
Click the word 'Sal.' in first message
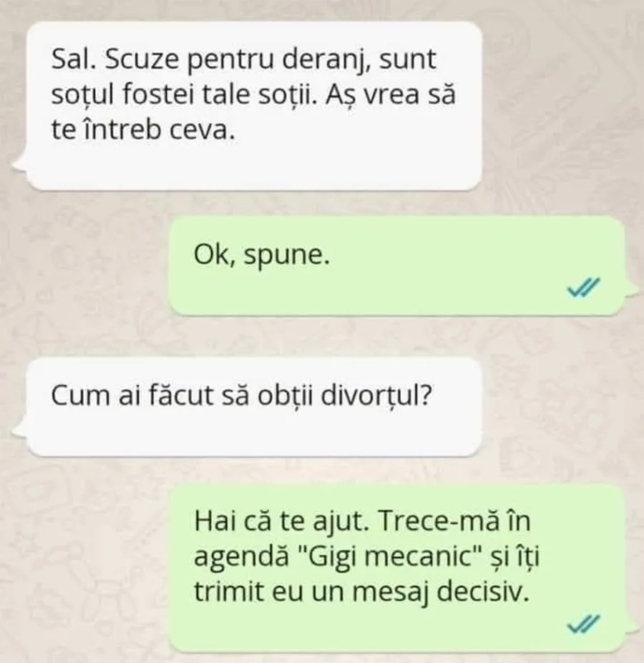(x=73, y=59)
